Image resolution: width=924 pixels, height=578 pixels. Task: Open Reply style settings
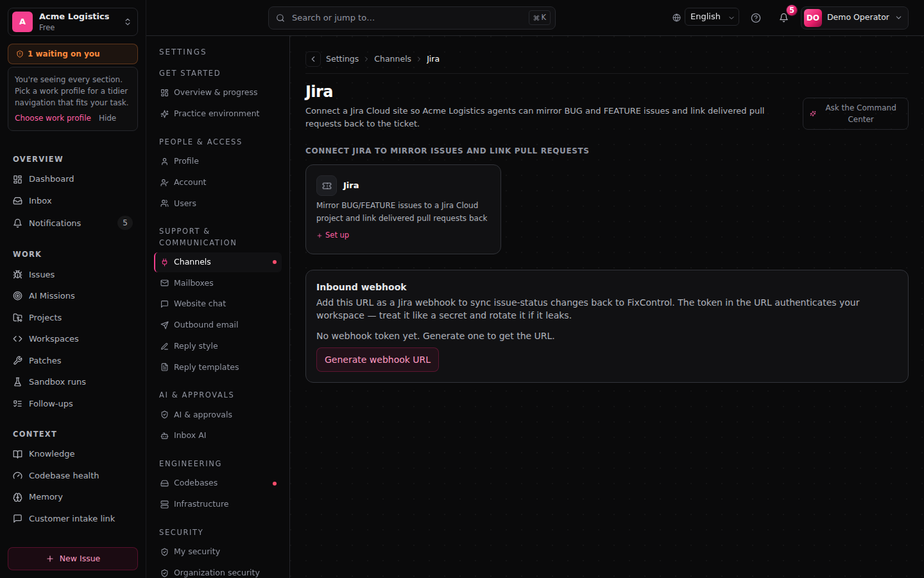[218, 346]
